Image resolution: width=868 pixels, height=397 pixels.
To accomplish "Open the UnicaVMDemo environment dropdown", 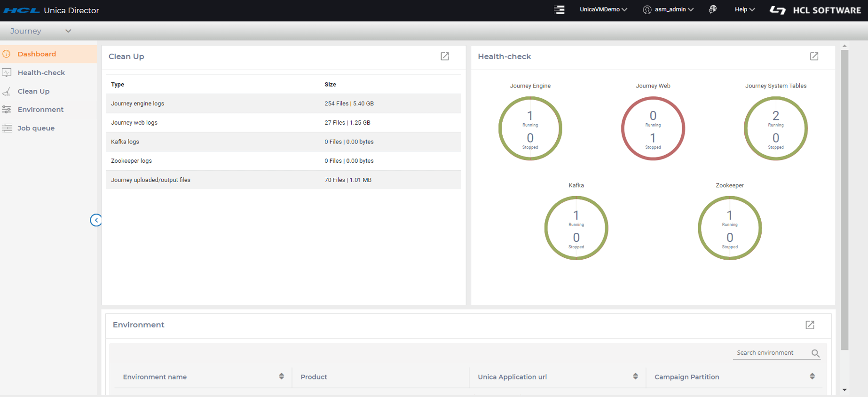I will coord(603,9).
